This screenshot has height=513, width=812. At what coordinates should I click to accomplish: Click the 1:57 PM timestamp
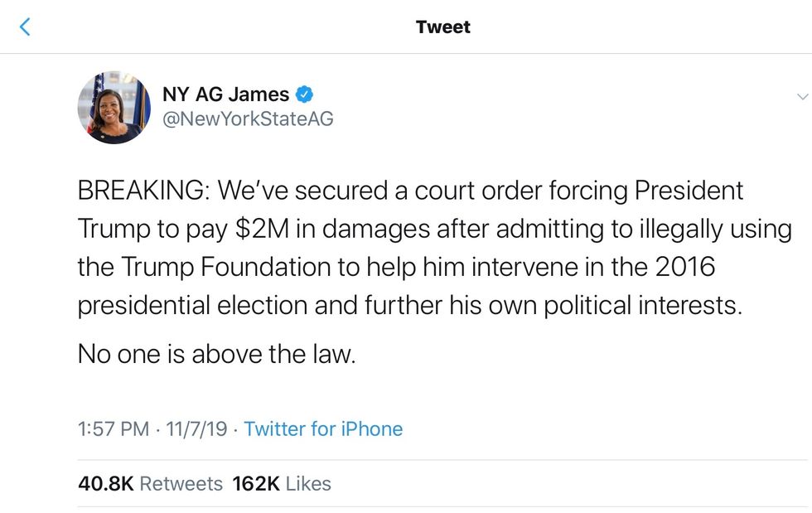pos(114,429)
